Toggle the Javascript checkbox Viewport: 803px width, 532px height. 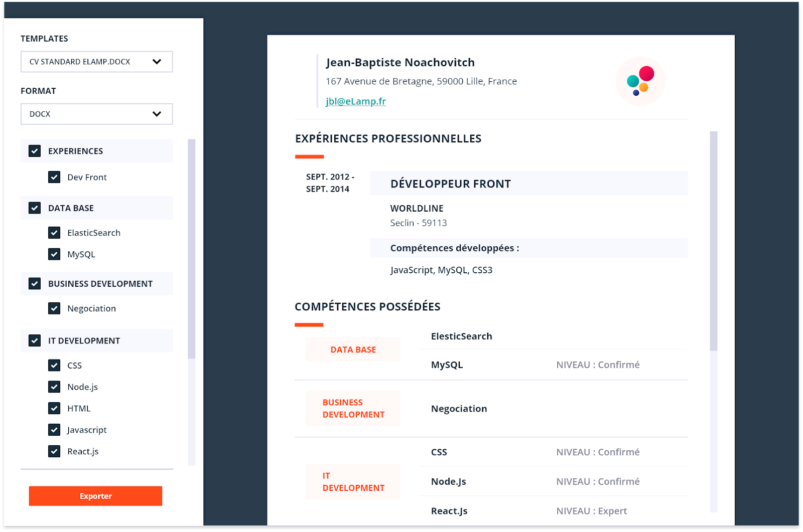tap(54, 430)
